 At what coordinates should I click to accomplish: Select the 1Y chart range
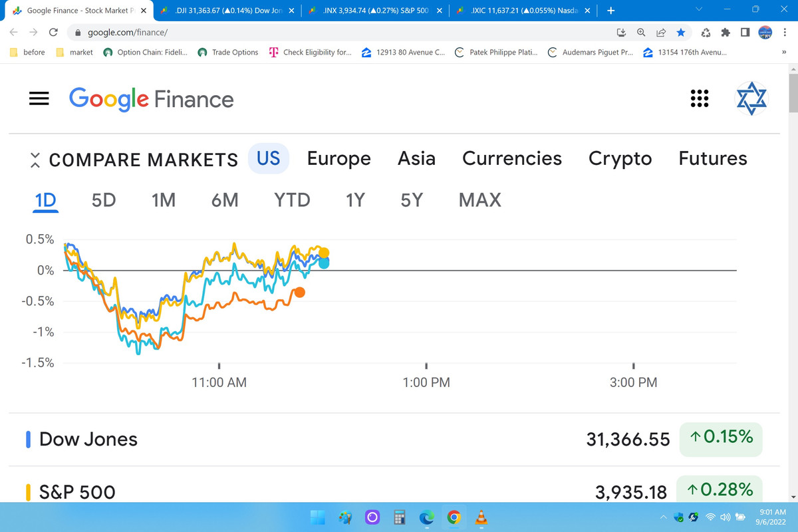pyautogui.click(x=355, y=199)
